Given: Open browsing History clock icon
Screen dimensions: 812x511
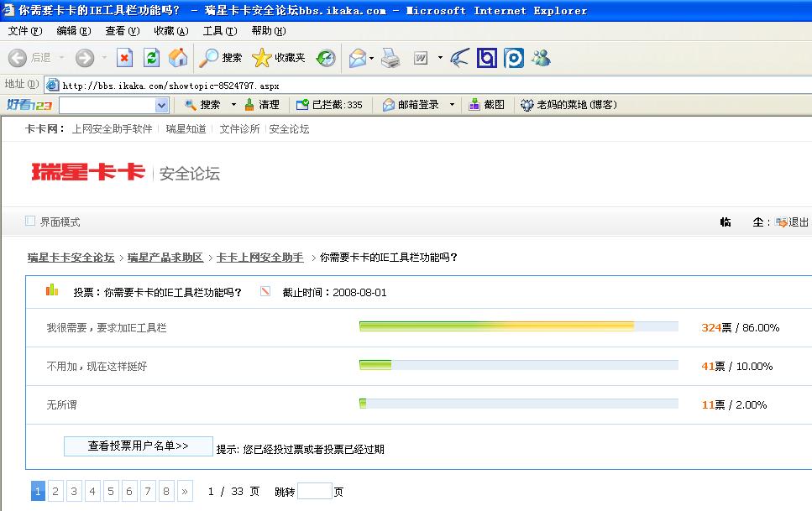Looking at the screenshot, I should (327, 58).
